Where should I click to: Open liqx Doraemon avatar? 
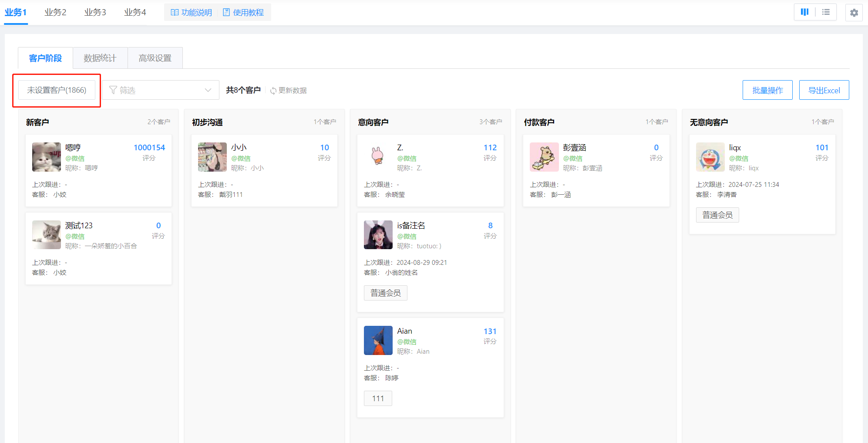[x=710, y=157]
